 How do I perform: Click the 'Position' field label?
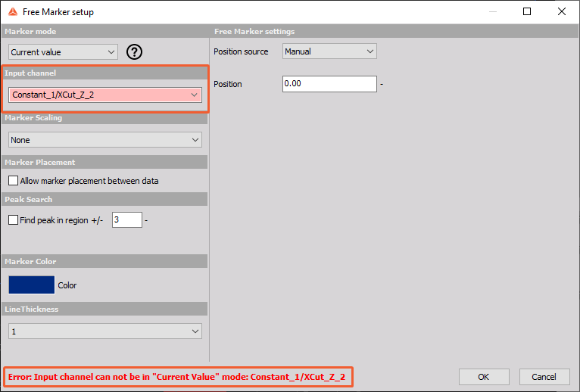pyautogui.click(x=228, y=84)
